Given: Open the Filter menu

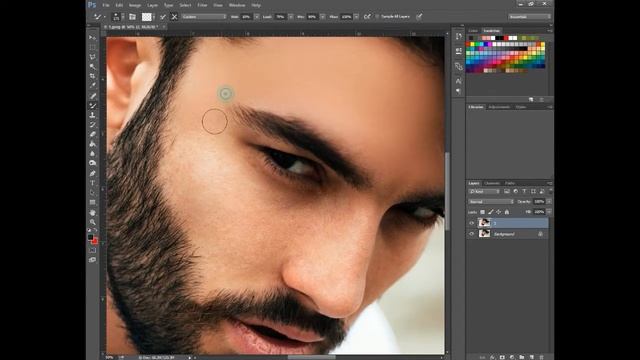Looking at the screenshot, I should click(202, 5).
